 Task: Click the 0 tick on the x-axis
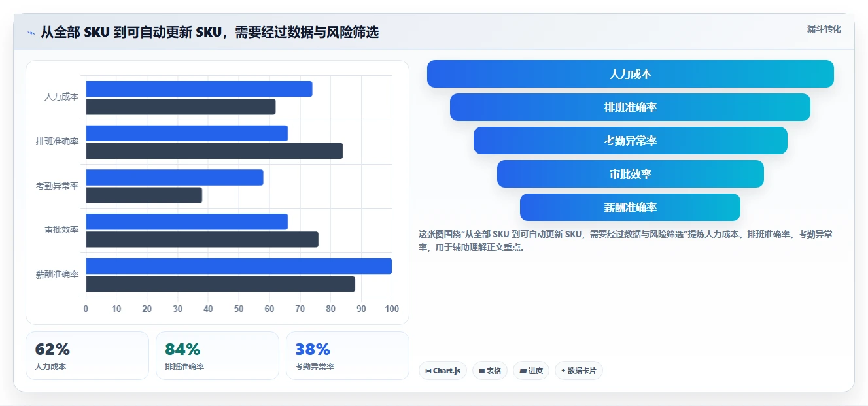coord(86,309)
